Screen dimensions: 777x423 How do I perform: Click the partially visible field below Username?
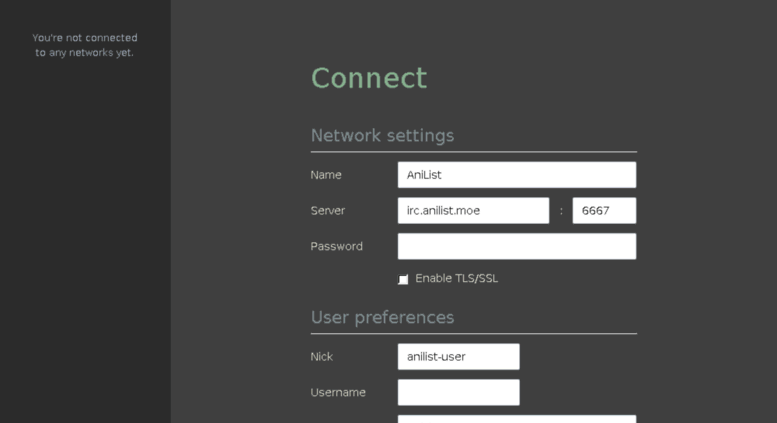point(516,419)
